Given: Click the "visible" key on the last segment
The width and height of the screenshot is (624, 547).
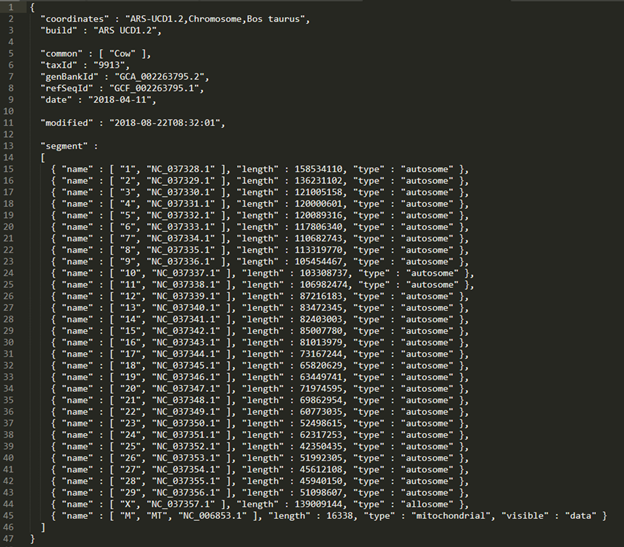Looking at the screenshot, I should click(x=535, y=515).
